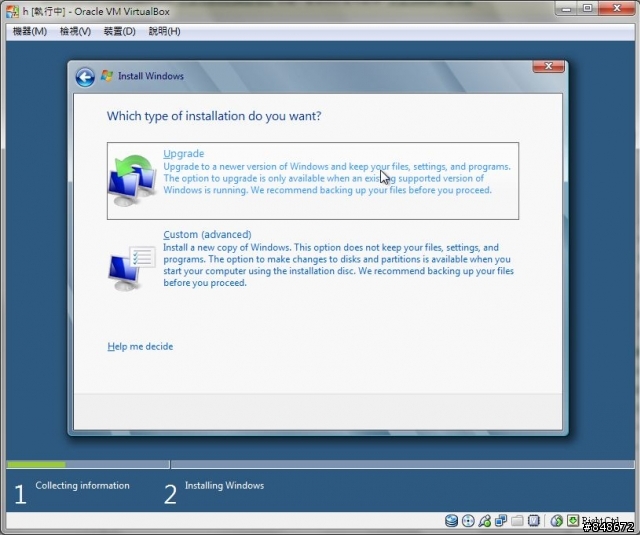
Task: Click the Installing Windows step label
Action: pyautogui.click(x=224, y=485)
